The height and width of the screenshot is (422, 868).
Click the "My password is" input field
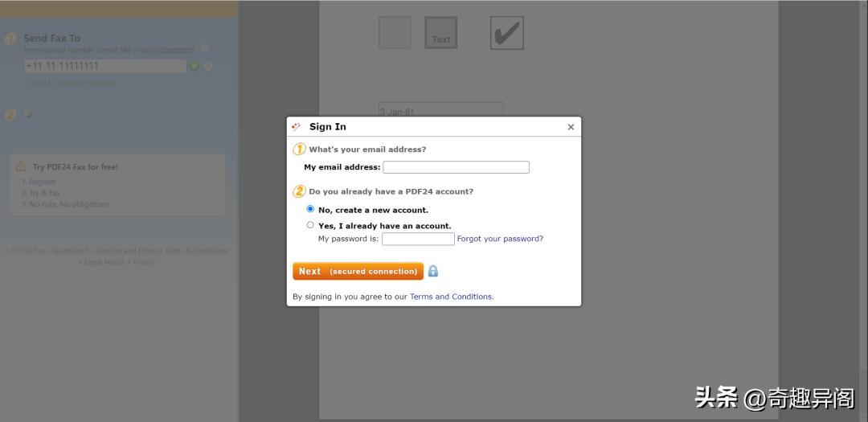[x=418, y=239]
